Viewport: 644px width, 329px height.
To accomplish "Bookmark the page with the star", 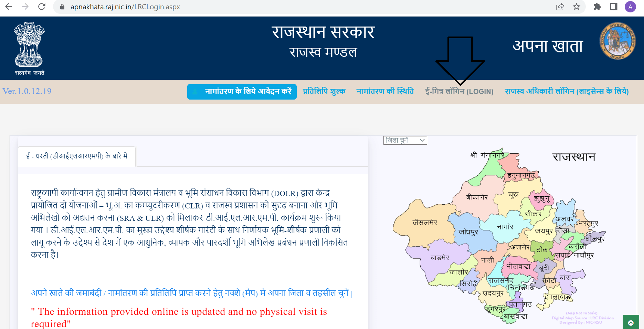I will pyautogui.click(x=577, y=7).
